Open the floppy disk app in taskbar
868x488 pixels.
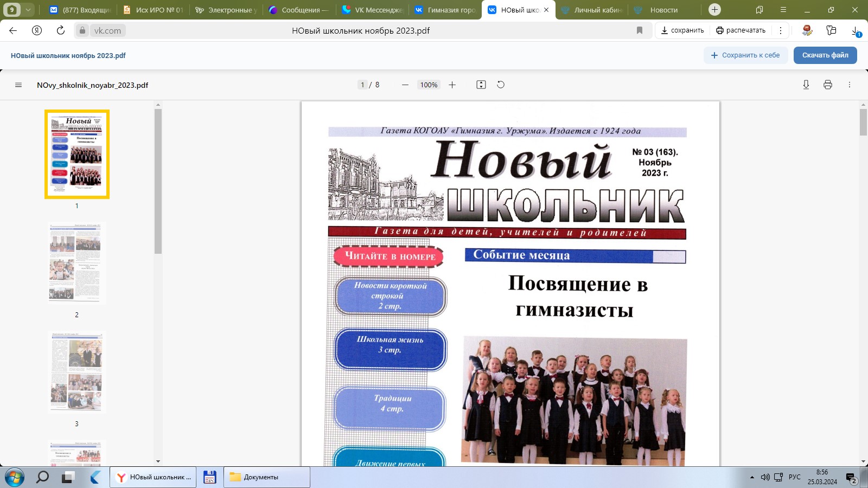[x=210, y=477]
